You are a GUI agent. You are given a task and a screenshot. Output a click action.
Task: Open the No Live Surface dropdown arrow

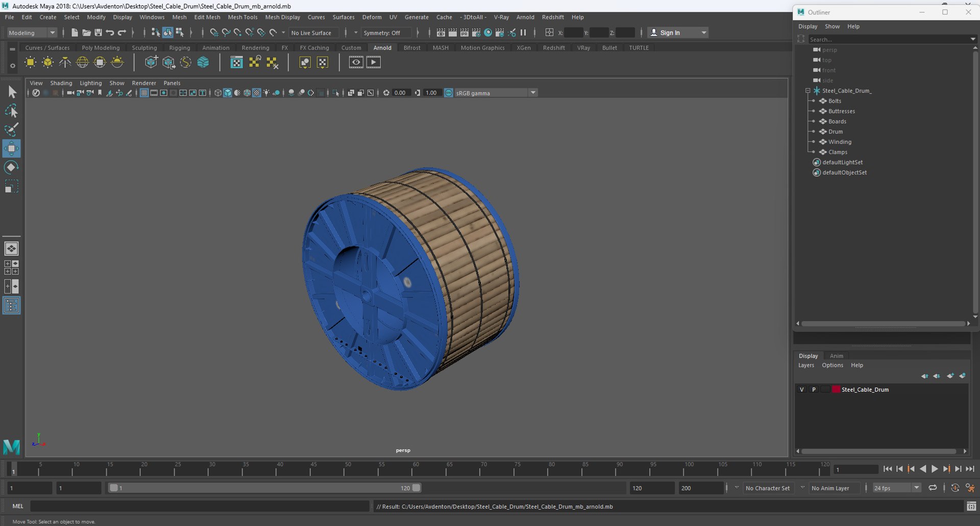(x=283, y=33)
